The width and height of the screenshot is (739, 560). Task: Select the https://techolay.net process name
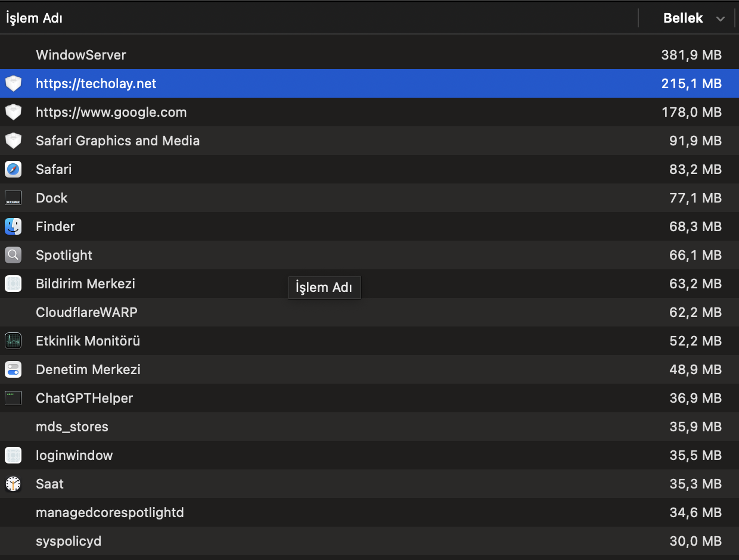[96, 83]
